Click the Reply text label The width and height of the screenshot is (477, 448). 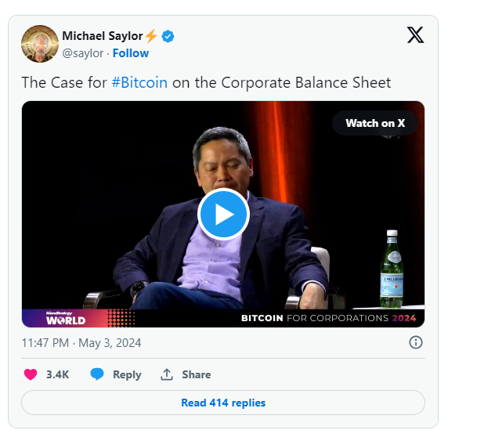pos(127,374)
